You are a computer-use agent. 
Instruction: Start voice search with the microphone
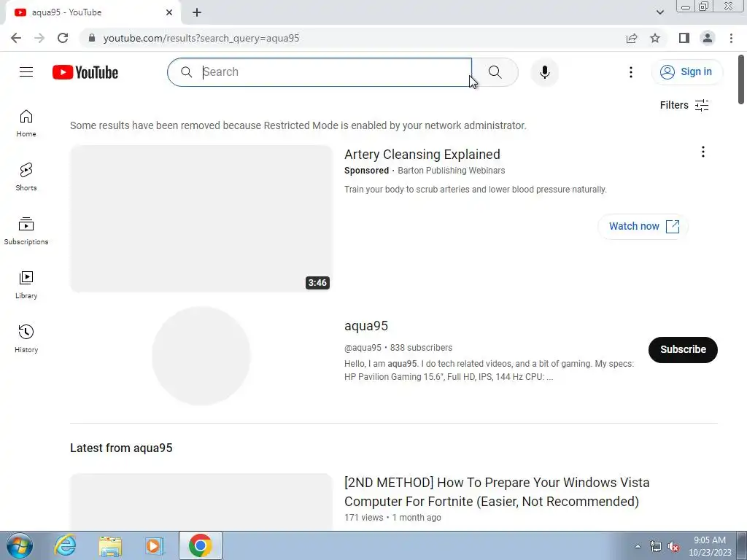coord(544,72)
